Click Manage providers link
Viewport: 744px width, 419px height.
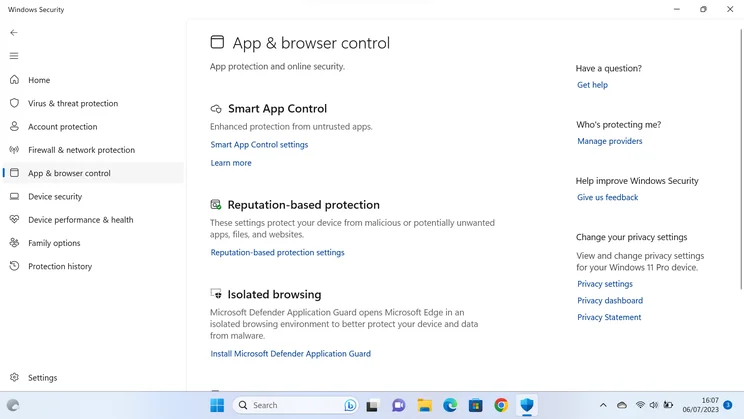[x=609, y=141]
